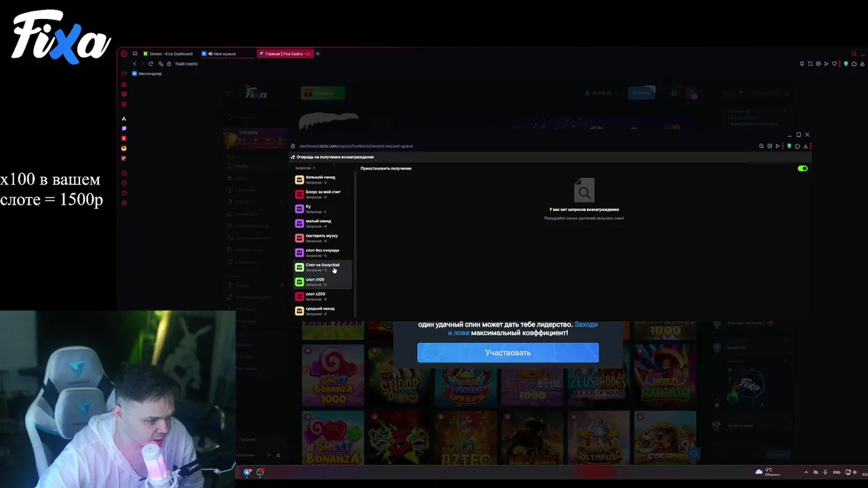Select the 'Слот на бонусбай' reward
This screenshot has height=488, width=868.
[323, 267]
